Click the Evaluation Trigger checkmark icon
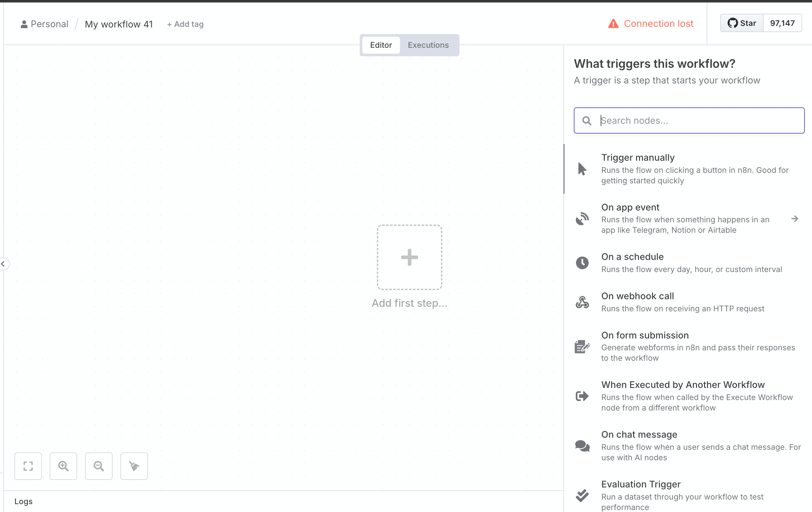Screen dimensions: 812x512 pos(582,495)
